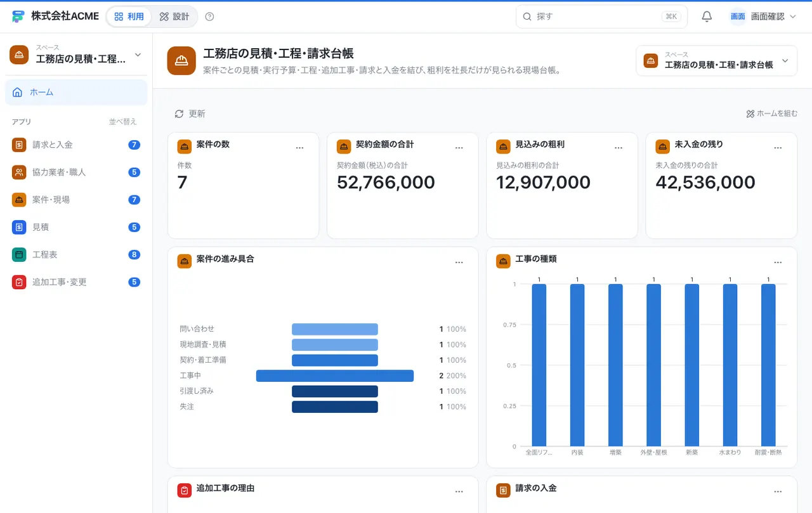
Task: Expand sidebar space selector chevron
Action: [138, 55]
